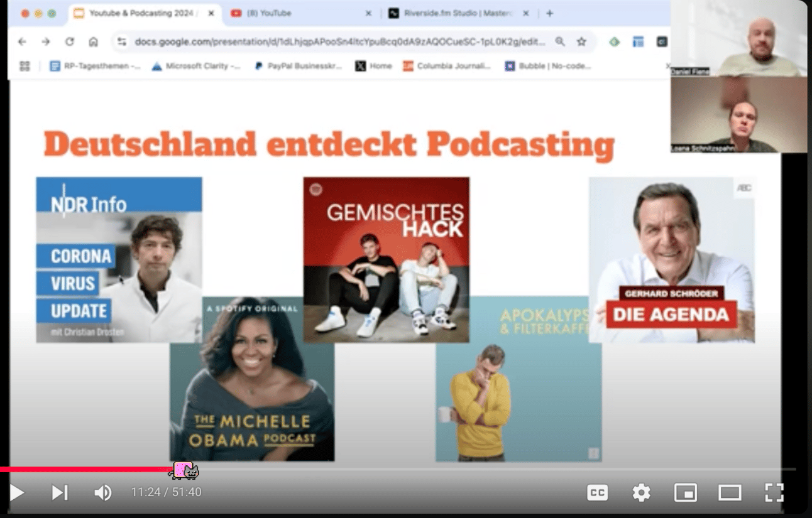812x518 pixels.
Task: Reload the page in the browser
Action: [70, 41]
